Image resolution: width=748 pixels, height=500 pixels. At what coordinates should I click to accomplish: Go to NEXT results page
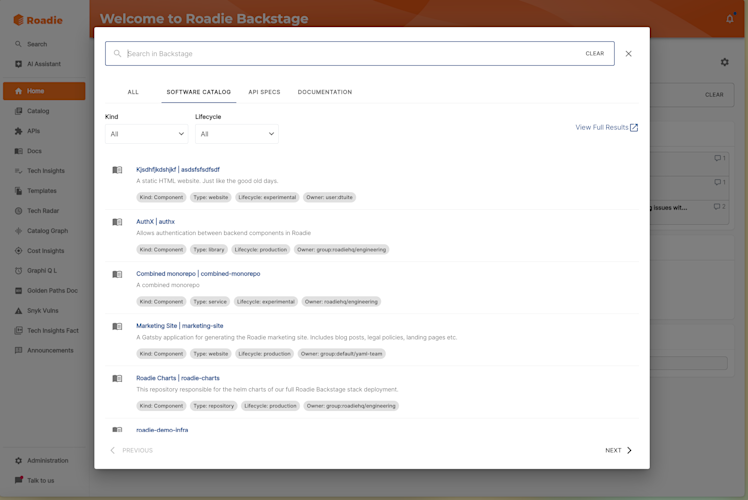[618, 450]
